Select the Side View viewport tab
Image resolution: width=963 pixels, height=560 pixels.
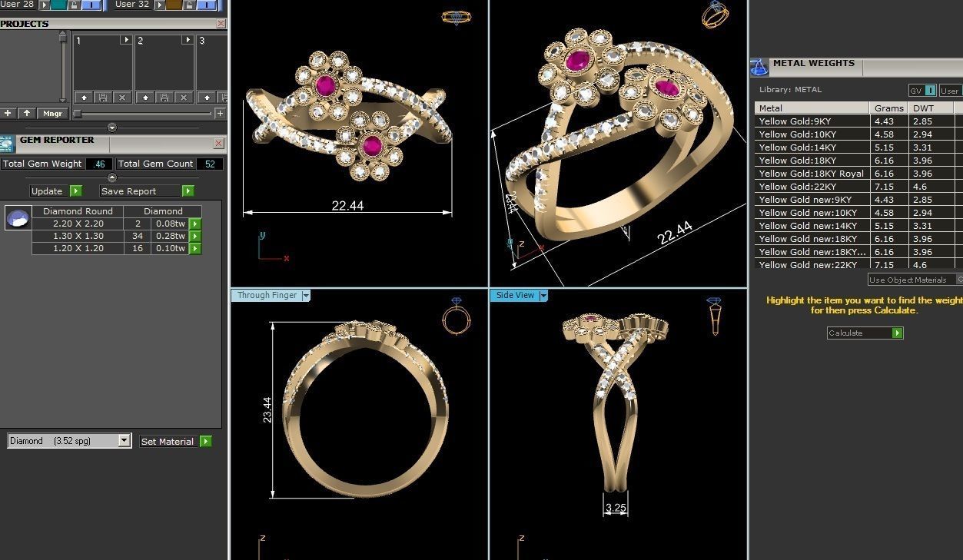click(x=514, y=296)
